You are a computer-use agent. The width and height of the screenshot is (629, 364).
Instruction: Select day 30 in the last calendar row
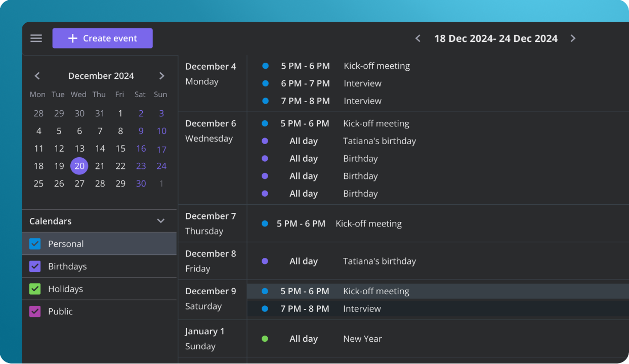coord(141,184)
